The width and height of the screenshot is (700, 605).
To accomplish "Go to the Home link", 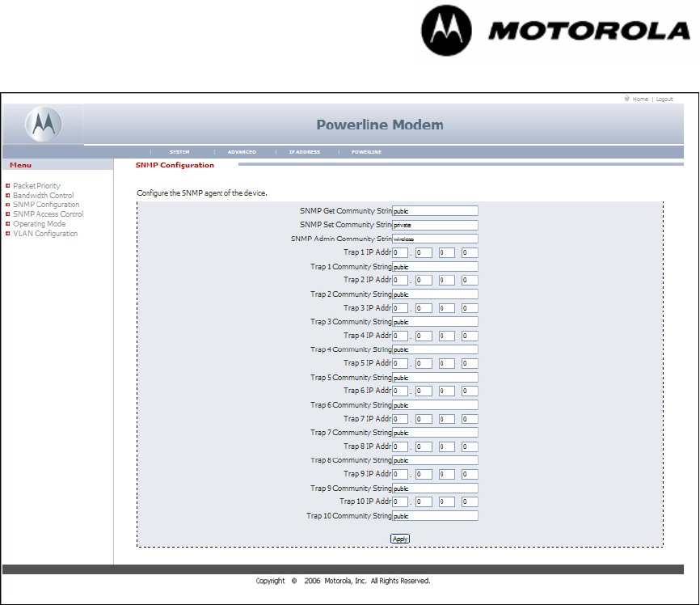I will (640, 99).
